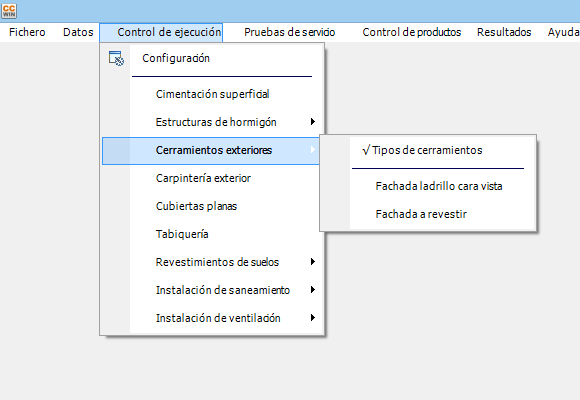Open the Control de productos menu
Viewport: 580px width, 400px height.
click(412, 32)
